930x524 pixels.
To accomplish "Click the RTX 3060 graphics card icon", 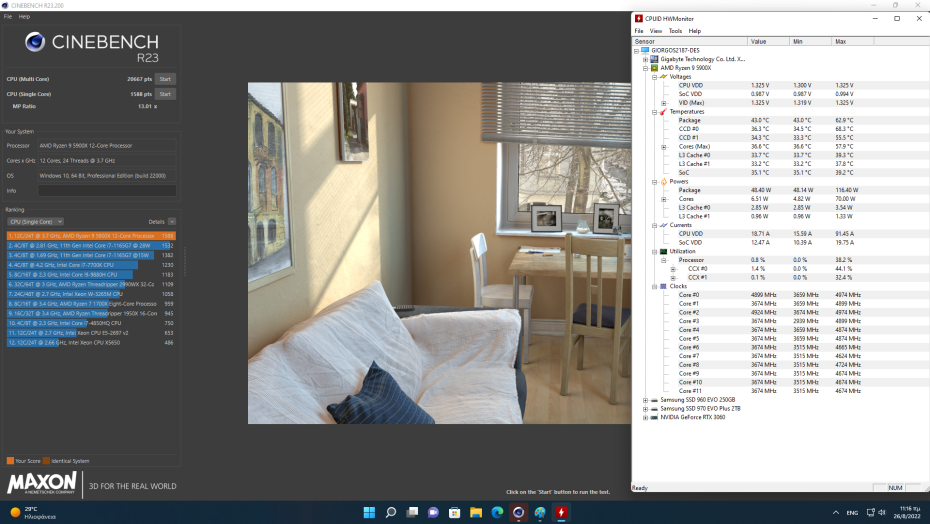I will pyautogui.click(x=654, y=417).
